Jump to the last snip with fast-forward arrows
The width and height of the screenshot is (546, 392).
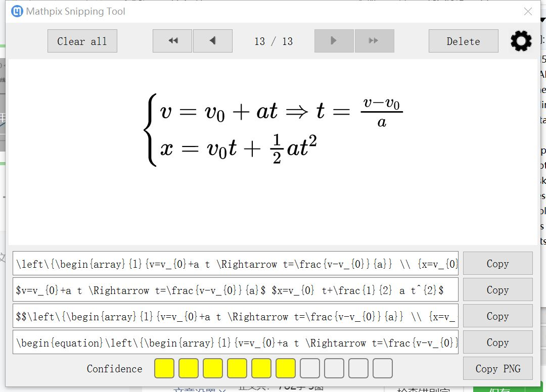point(374,41)
